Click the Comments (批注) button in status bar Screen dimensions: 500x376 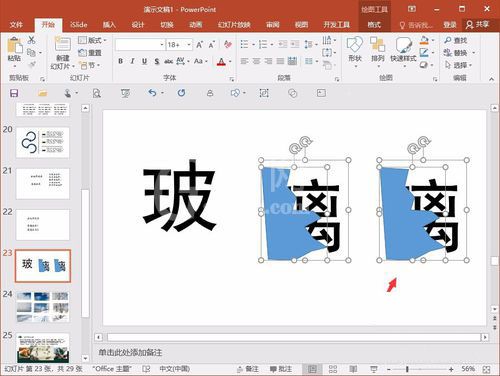coord(281,369)
